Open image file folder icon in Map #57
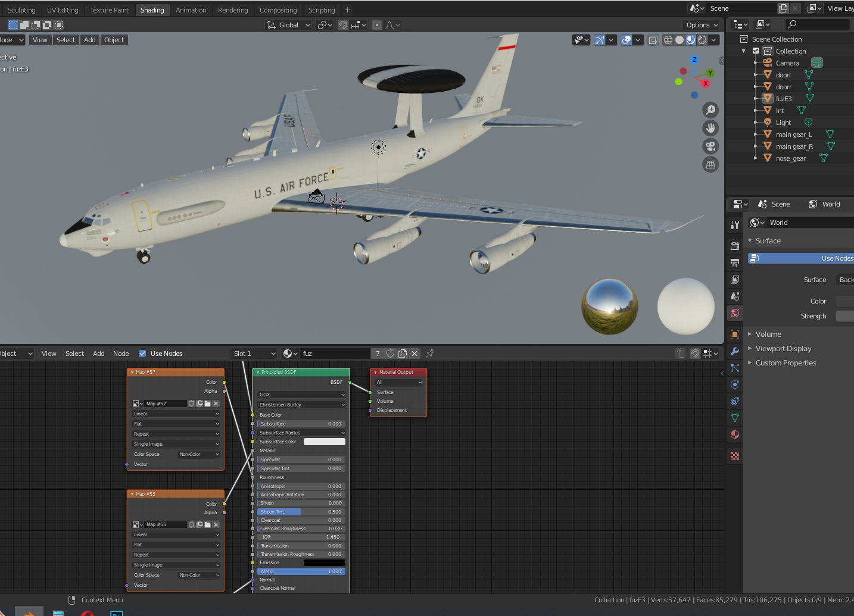The image size is (854, 616). (207, 404)
